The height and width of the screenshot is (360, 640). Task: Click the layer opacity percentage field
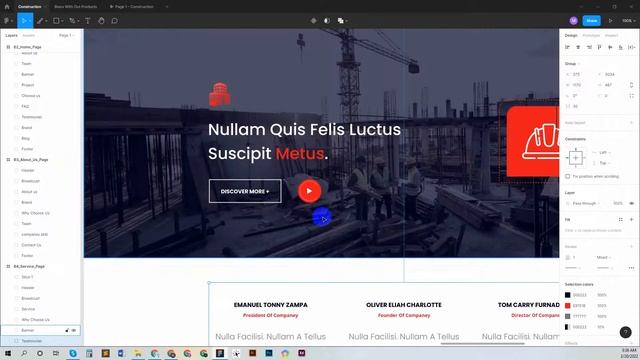tap(618, 203)
